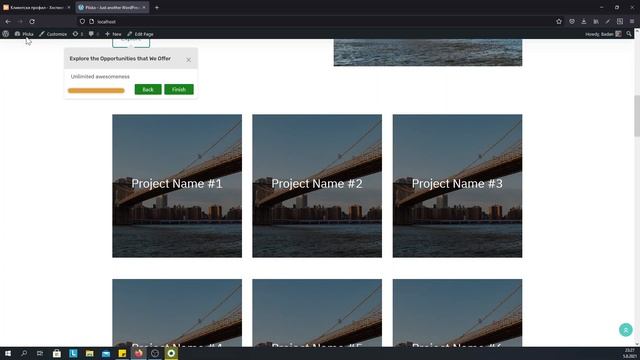Bookmark this page with the star icon
The width and height of the screenshot is (640, 360).
(559, 21)
